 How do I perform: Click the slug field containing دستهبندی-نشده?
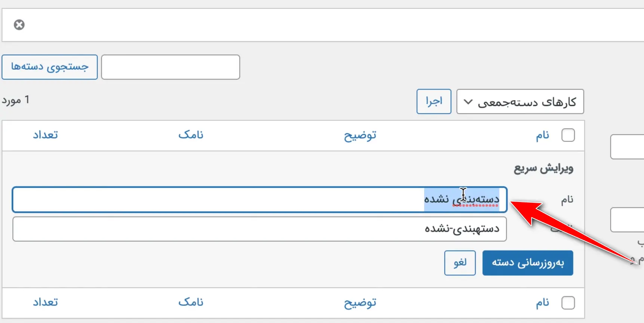point(260,229)
